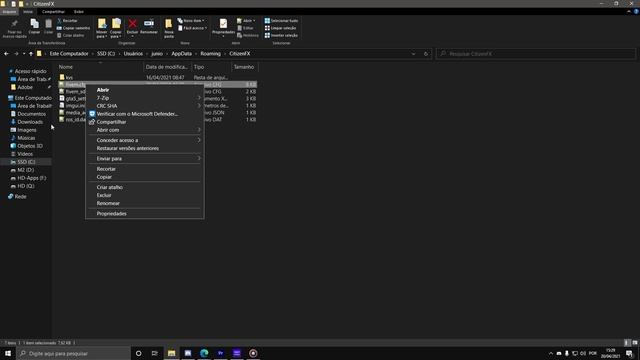640x360 pixels.
Task: Sort files by the Nome column header
Action: point(66,67)
